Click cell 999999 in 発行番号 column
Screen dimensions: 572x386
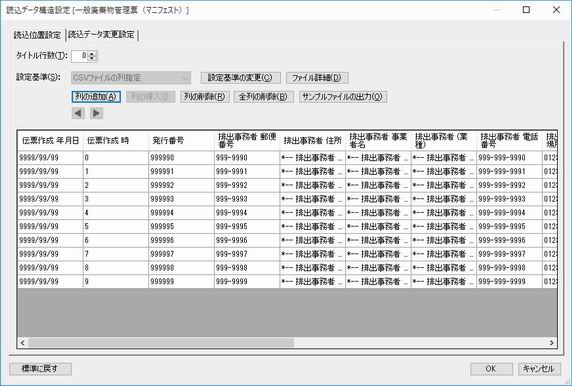point(181,282)
